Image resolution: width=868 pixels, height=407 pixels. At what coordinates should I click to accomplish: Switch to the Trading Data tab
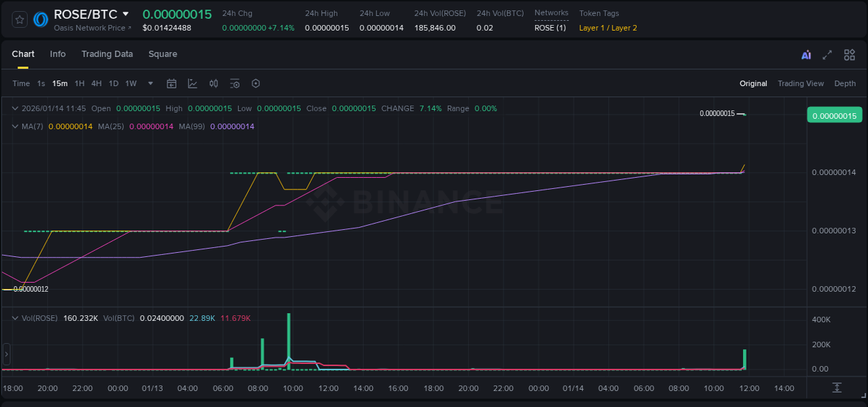tap(108, 54)
